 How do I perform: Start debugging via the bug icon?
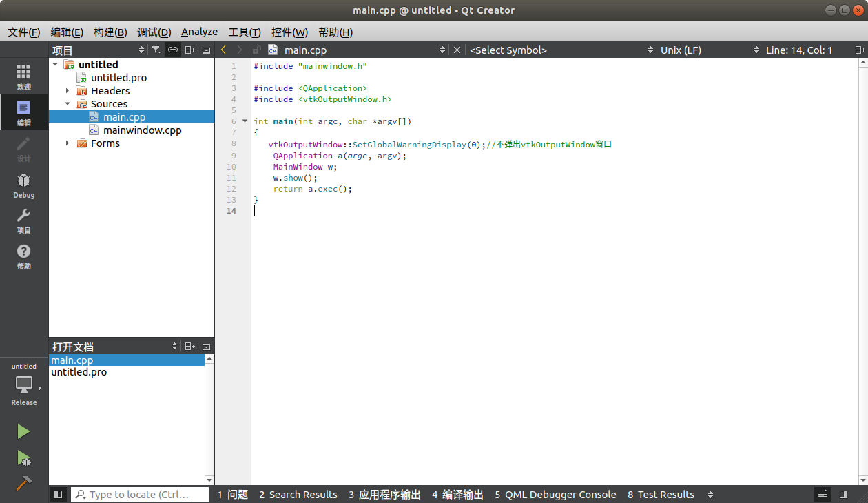tap(23, 459)
